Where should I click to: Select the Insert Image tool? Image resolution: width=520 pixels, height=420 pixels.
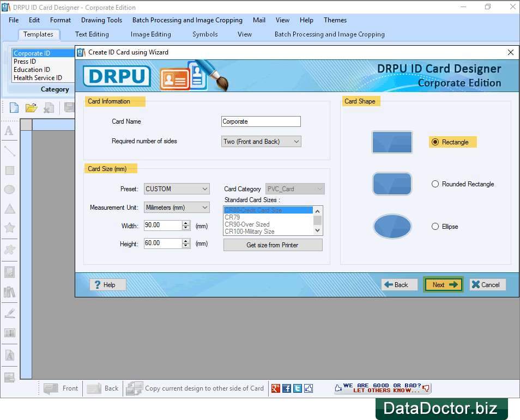point(10,272)
